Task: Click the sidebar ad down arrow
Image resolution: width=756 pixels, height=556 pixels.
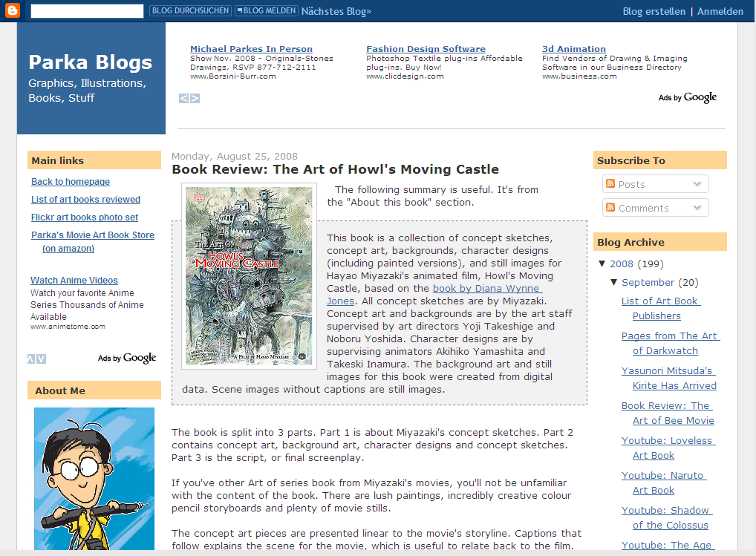Action: 42,359
